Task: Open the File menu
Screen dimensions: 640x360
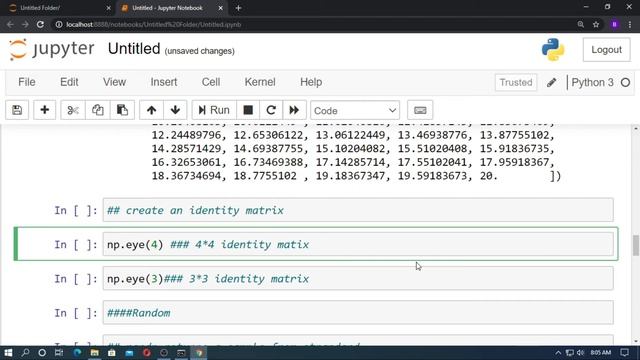Action: pyautogui.click(x=27, y=82)
